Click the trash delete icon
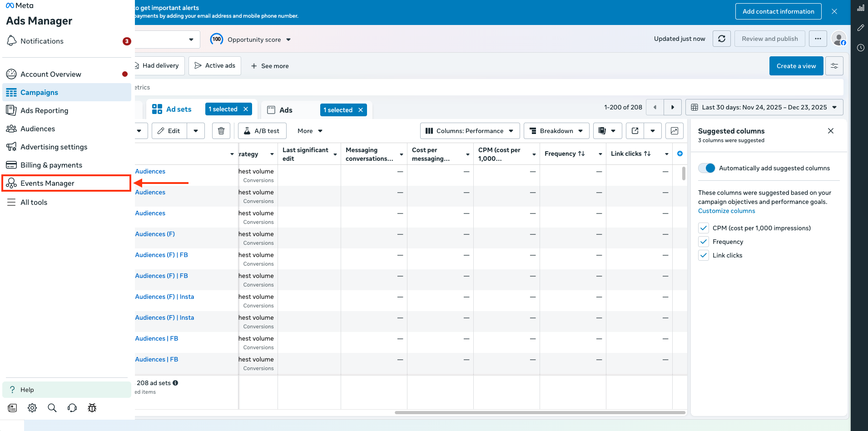 221,131
